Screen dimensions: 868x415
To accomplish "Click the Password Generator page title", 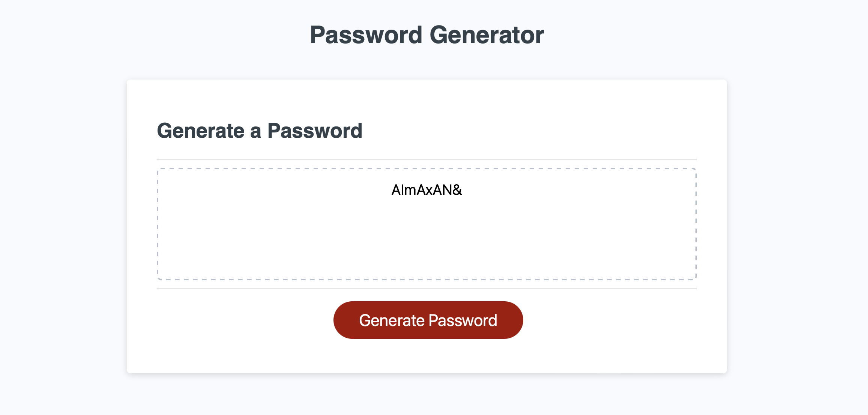I will 427,35.
